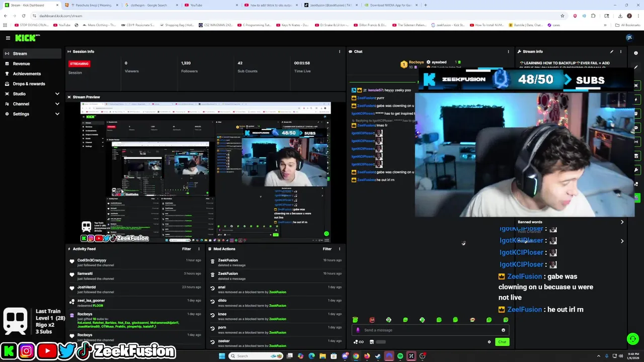Open the emoji picker in message box

503,330
